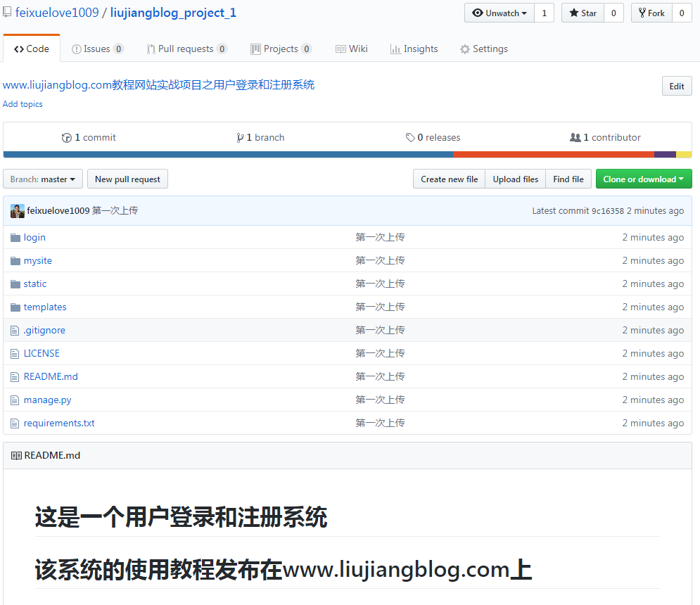Screen dimensions: 700x605
Task: Open the Projects tab
Action: tap(281, 49)
